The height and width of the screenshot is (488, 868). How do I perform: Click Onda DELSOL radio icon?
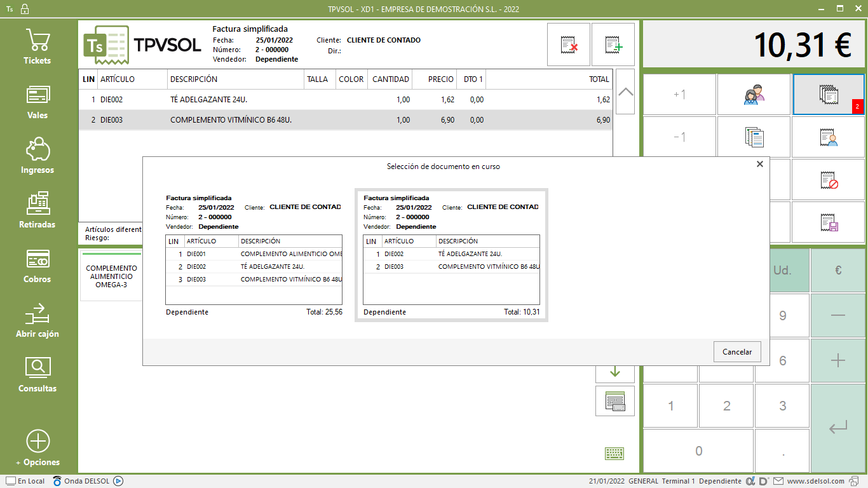57,481
